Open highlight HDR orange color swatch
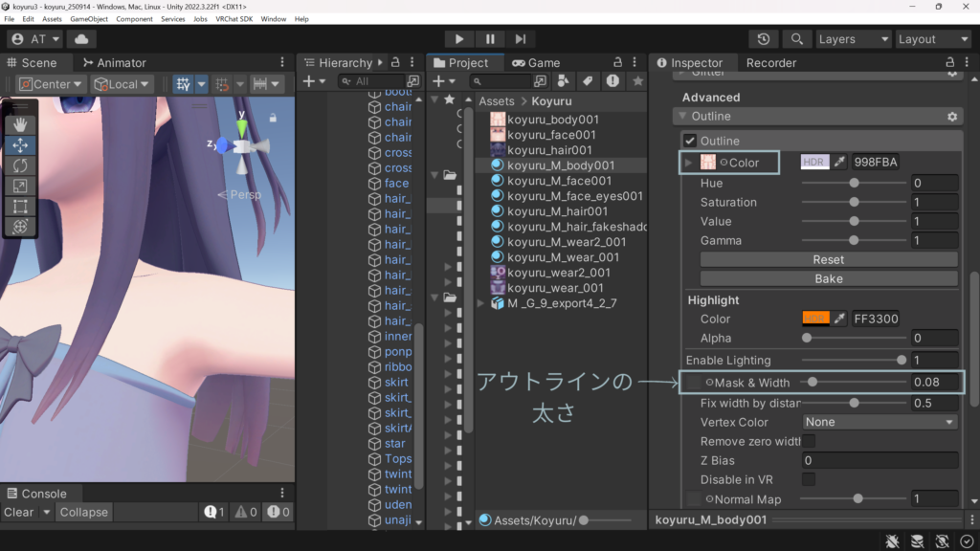This screenshot has width=980, height=551. pyautogui.click(x=815, y=319)
